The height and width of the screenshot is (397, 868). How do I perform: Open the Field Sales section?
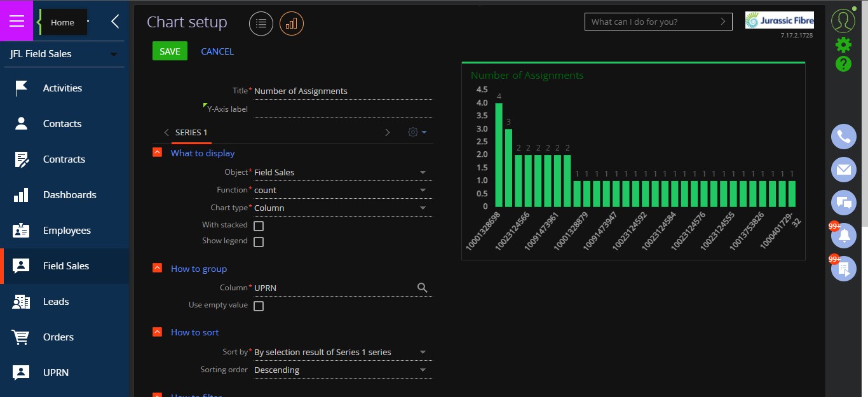[64, 266]
